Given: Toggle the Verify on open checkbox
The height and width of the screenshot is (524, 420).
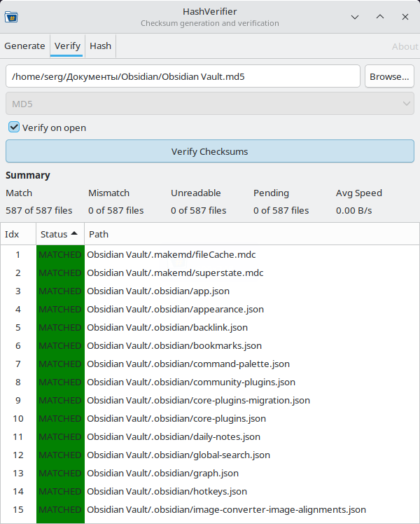Looking at the screenshot, I should (x=14, y=127).
